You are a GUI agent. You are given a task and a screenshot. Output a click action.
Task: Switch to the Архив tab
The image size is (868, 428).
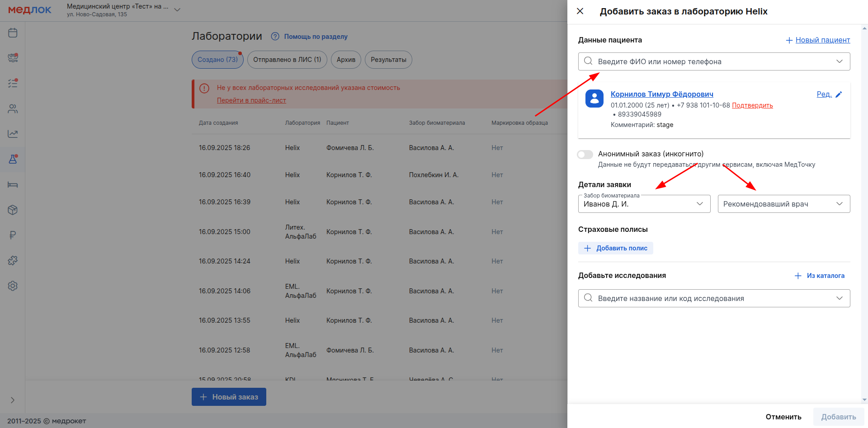coord(346,60)
